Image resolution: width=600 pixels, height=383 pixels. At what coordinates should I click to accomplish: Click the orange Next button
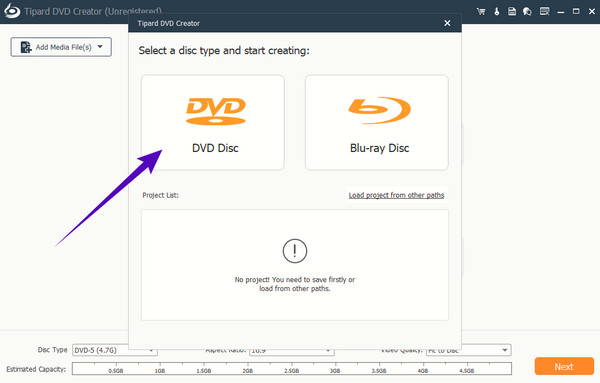[x=564, y=367]
